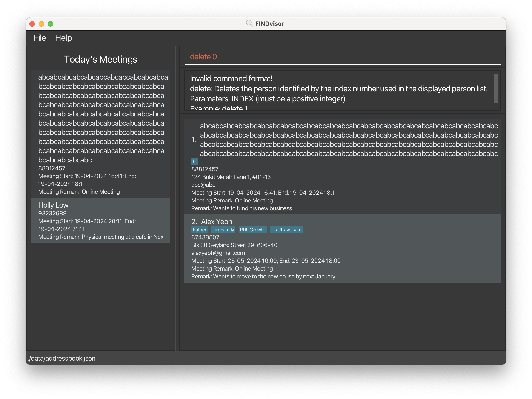Click the PRUGrowth tag label
This screenshot has width=532, height=399.
pyautogui.click(x=252, y=230)
